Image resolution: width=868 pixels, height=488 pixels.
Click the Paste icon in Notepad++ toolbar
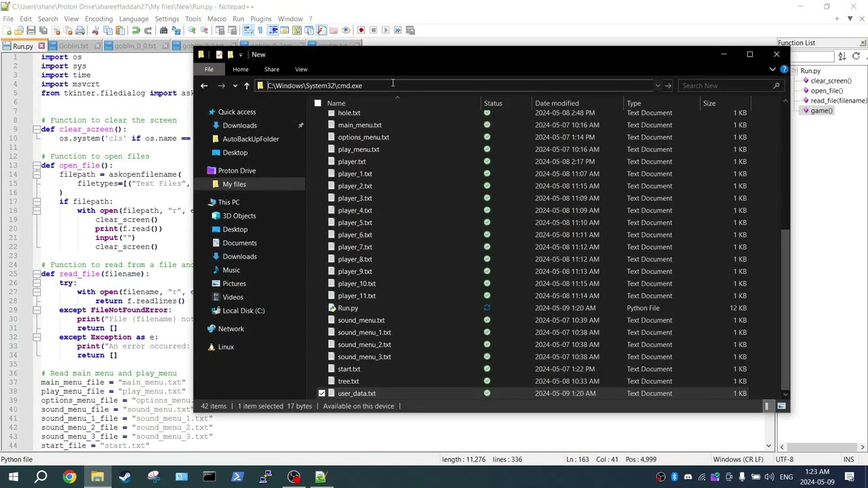120,30
